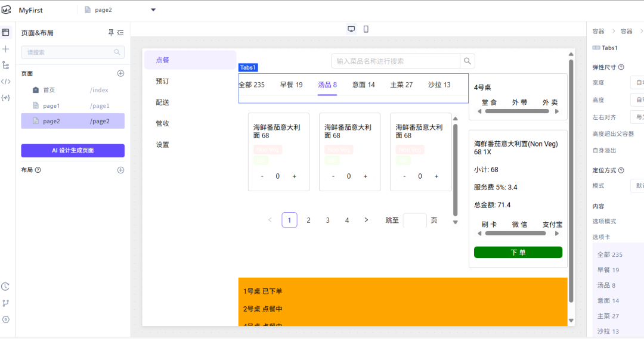
Task: Open the pages & layout sidebar icon
Action: click(5, 32)
